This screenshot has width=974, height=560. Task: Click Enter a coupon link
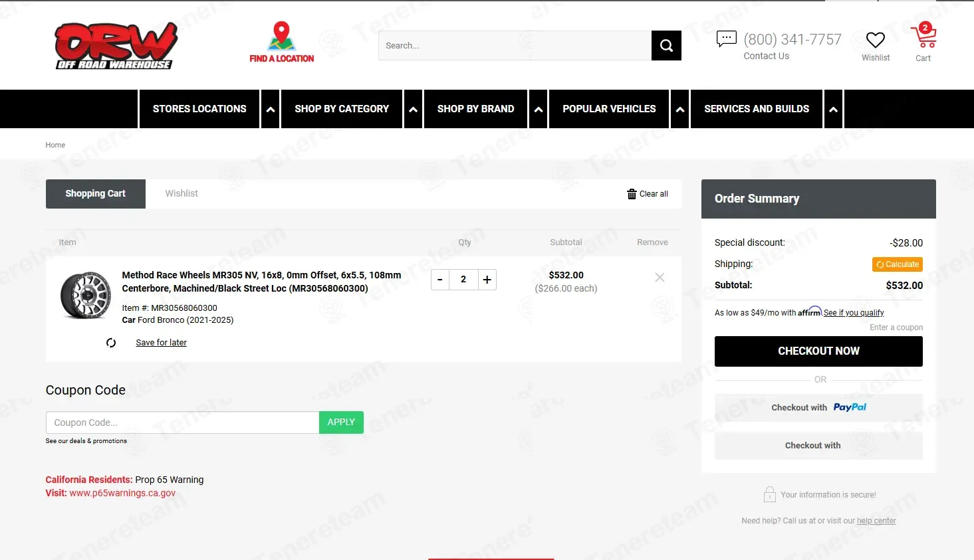click(896, 327)
